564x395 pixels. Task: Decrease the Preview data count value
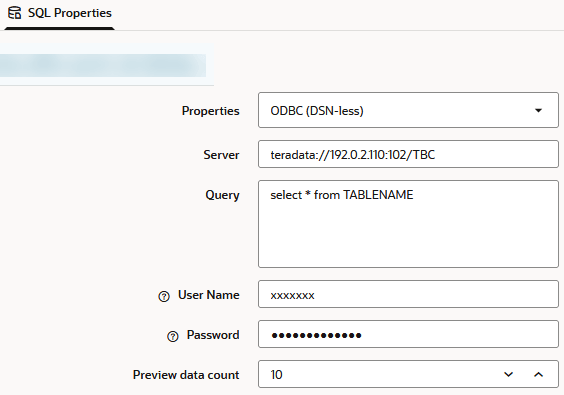click(x=508, y=374)
